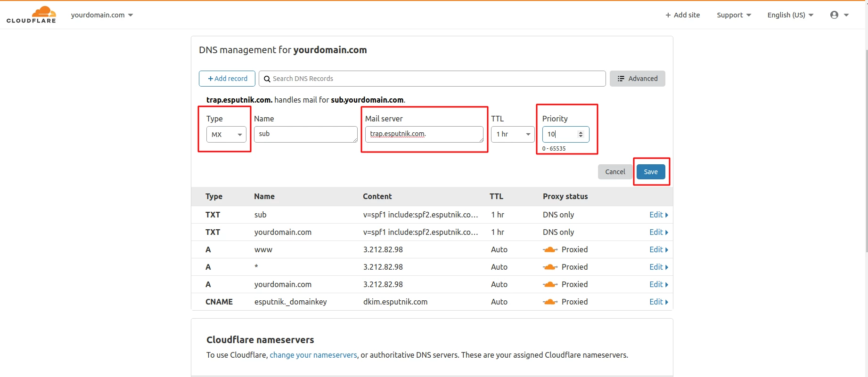Open the Support menu
868x377 pixels.
734,15
